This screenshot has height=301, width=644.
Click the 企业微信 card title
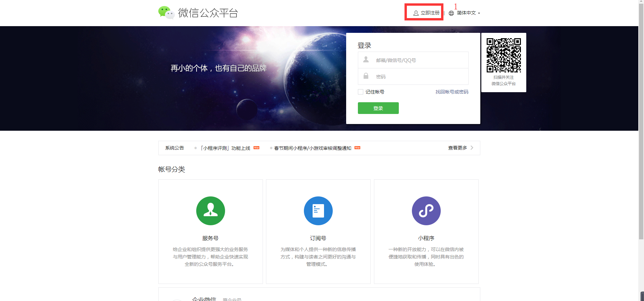click(204, 299)
